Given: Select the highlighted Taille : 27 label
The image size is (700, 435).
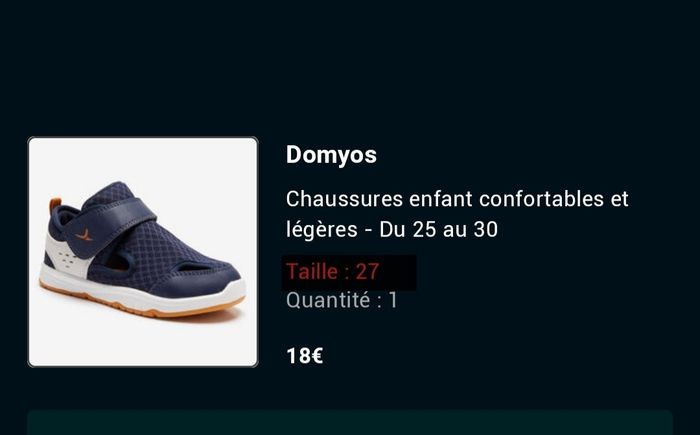Looking at the screenshot, I should coord(333,272).
